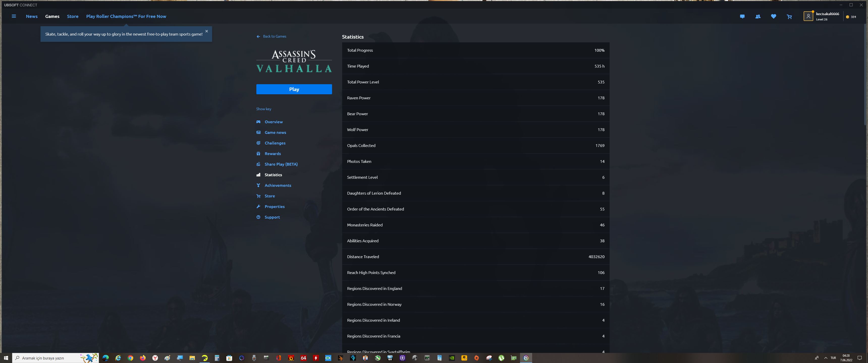Open the hamburger menu in Ubisoft Connect
868x363 pixels.
[14, 16]
